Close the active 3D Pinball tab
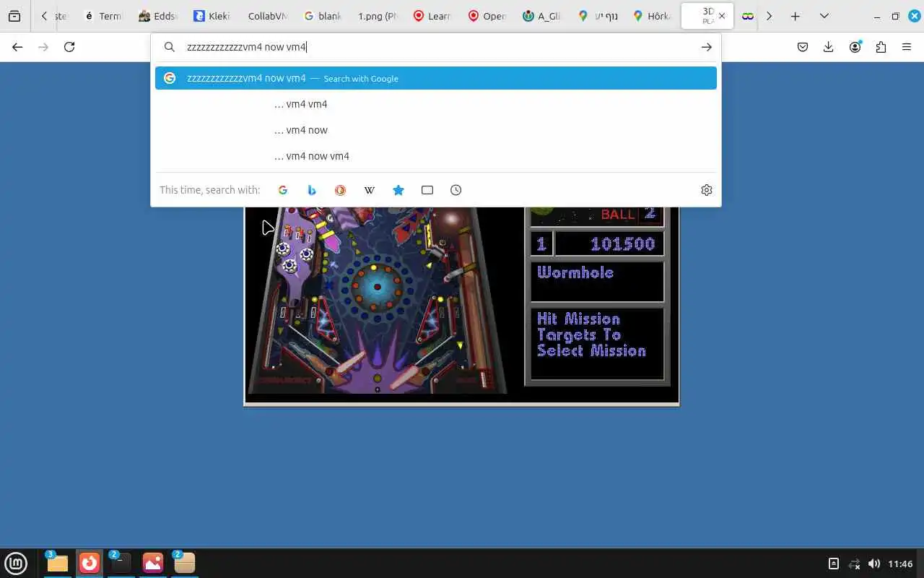924x578 pixels. pos(722,16)
